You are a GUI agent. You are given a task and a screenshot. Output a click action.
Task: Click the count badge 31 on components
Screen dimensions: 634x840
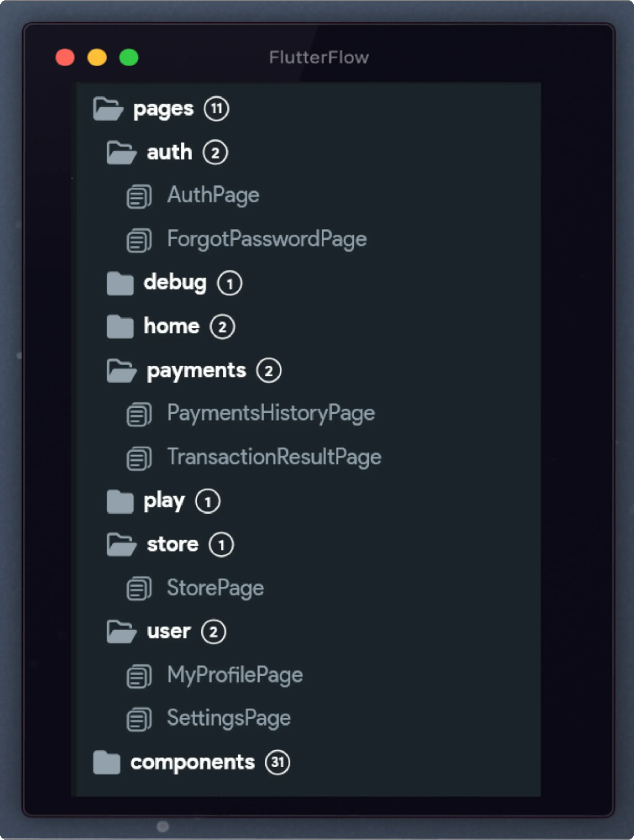[278, 762]
